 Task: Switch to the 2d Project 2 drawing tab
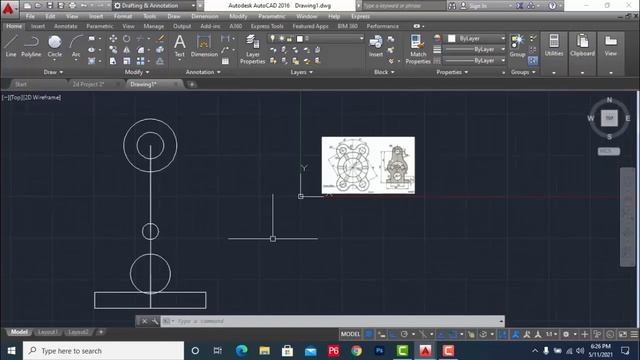pyautogui.click(x=89, y=84)
